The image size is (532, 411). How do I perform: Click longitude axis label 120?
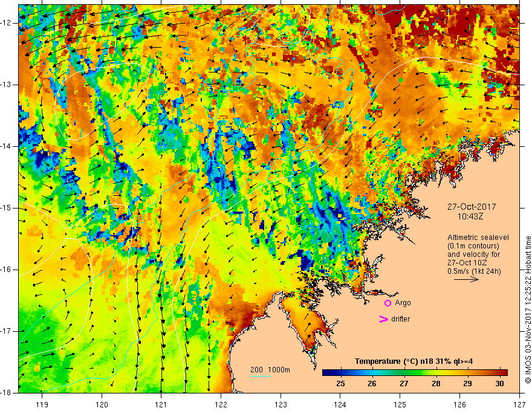pos(102,404)
